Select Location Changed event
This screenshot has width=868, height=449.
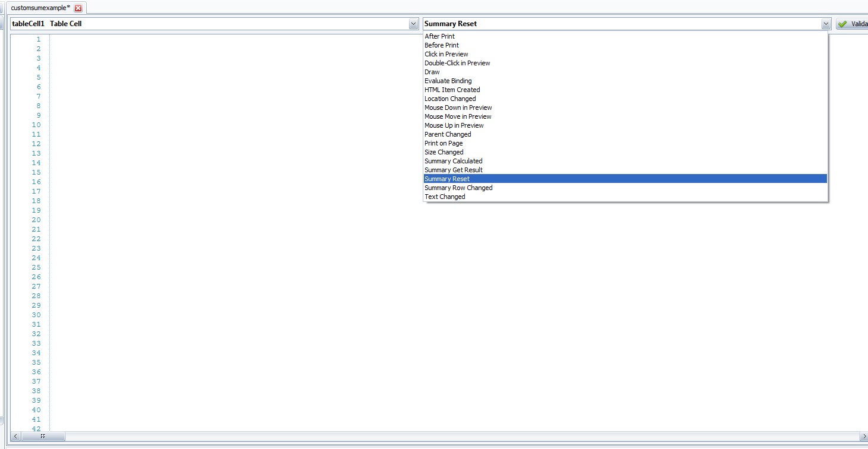449,99
